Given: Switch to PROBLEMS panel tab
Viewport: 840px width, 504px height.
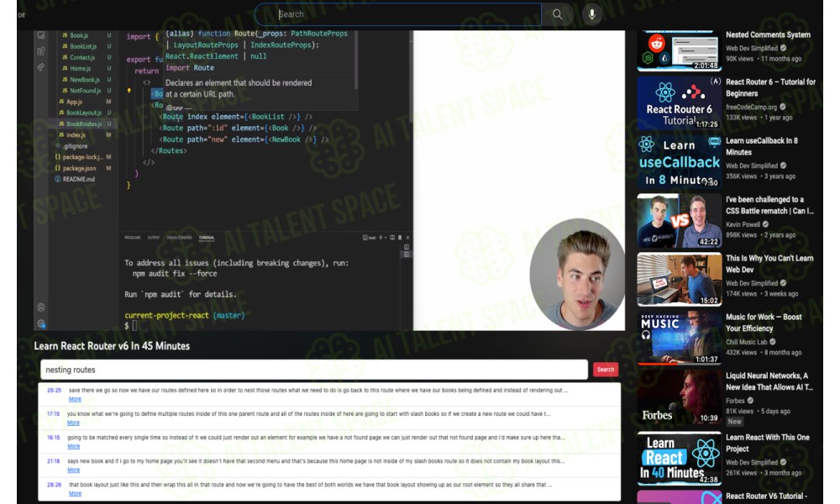Looking at the screenshot, I should pos(133,237).
